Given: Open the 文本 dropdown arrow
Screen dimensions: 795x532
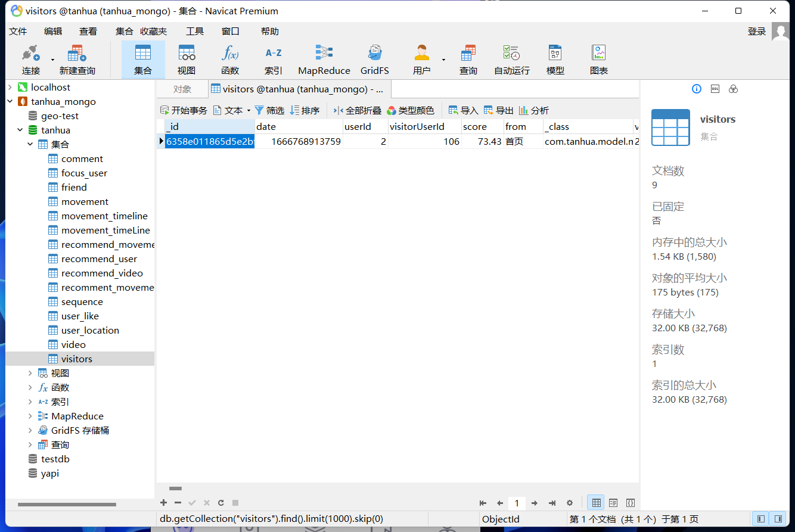Looking at the screenshot, I should (x=249, y=111).
